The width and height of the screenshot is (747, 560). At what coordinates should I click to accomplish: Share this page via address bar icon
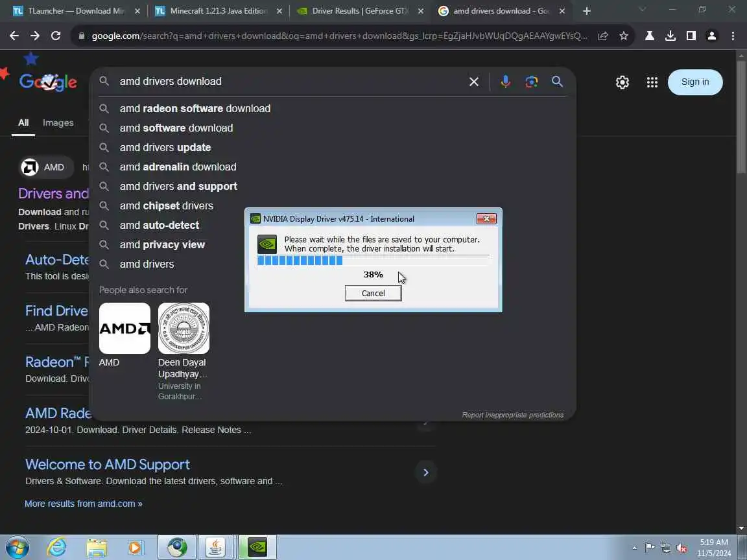pos(603,36)
